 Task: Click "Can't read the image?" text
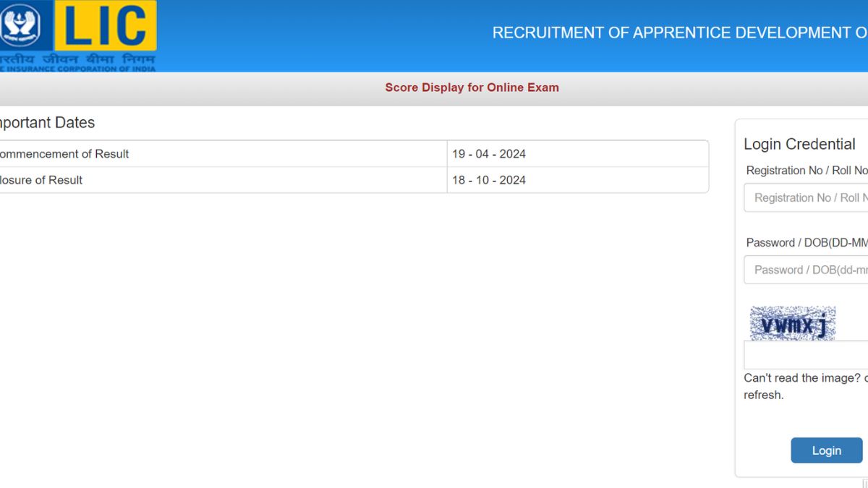click(801, 378)
